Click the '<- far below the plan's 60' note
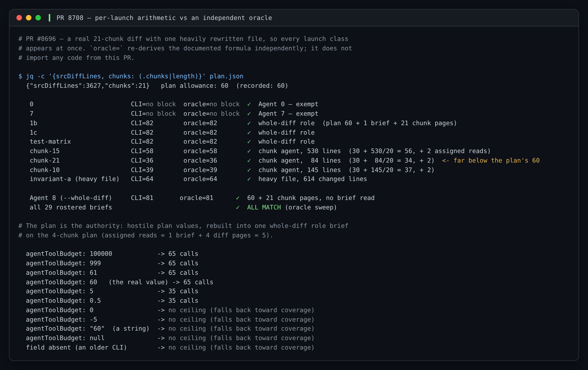Image resolution: width=588 pixels, height=370 pixels. (491, 161)
